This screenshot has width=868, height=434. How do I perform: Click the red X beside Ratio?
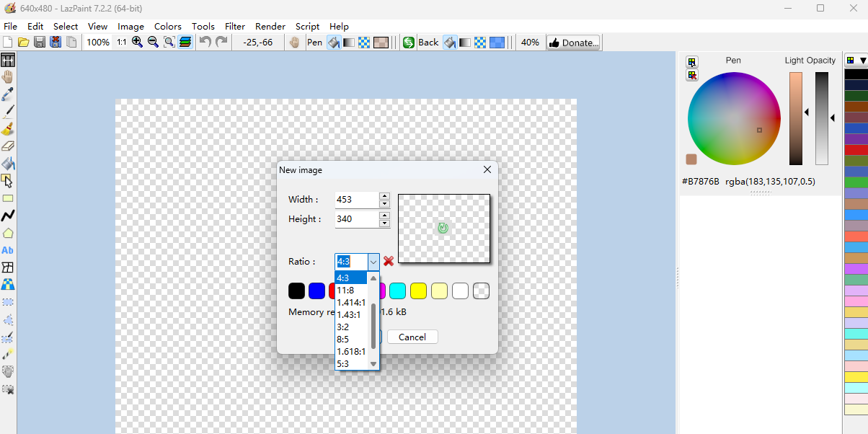(x=389, y=261)
